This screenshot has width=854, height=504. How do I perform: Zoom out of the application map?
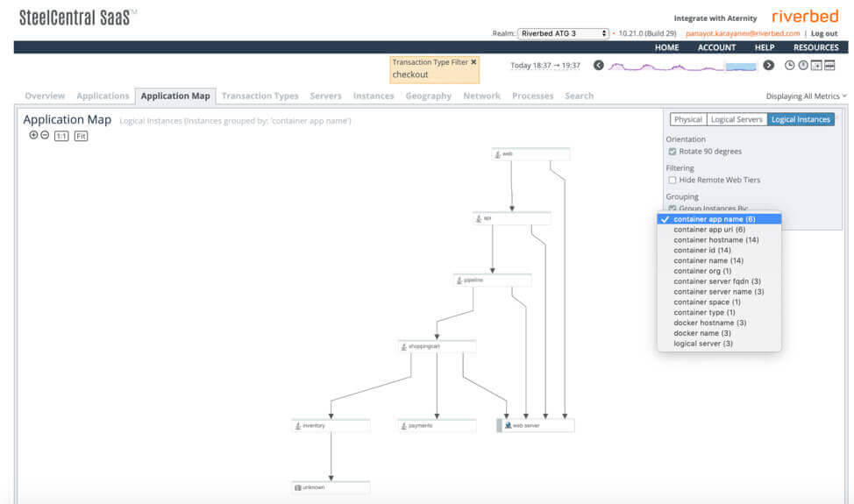click(x=45, y=135)
